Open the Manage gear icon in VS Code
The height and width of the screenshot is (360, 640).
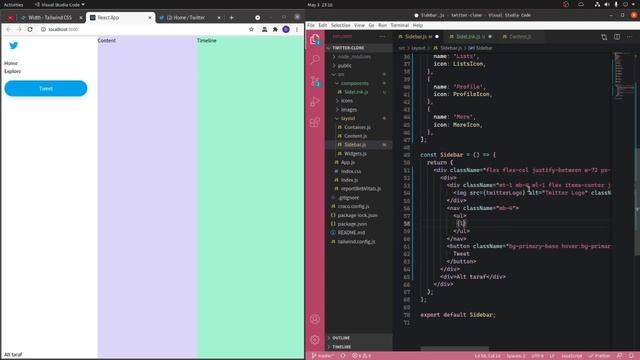pyautogui.click(x=315, y=339)
